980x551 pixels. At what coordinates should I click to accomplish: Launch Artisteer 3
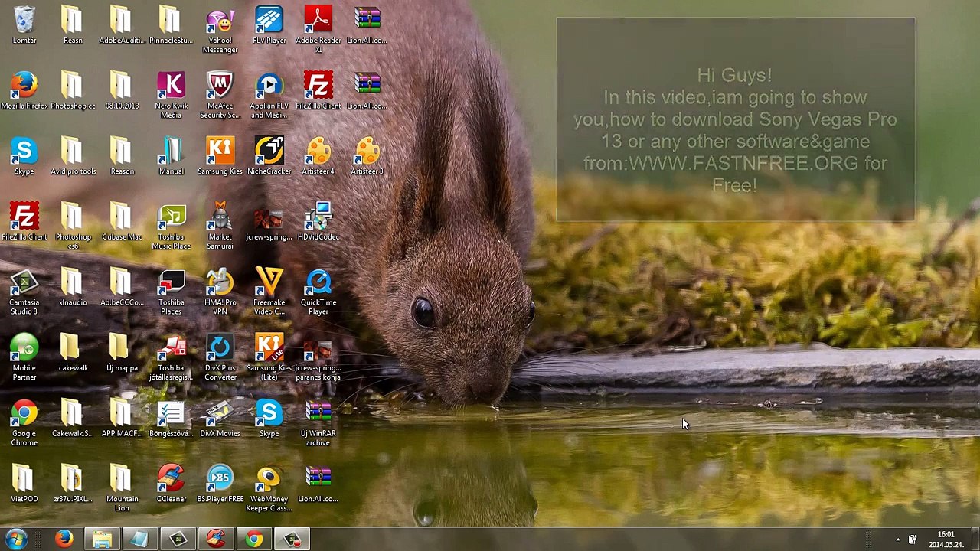pos(367,157)
